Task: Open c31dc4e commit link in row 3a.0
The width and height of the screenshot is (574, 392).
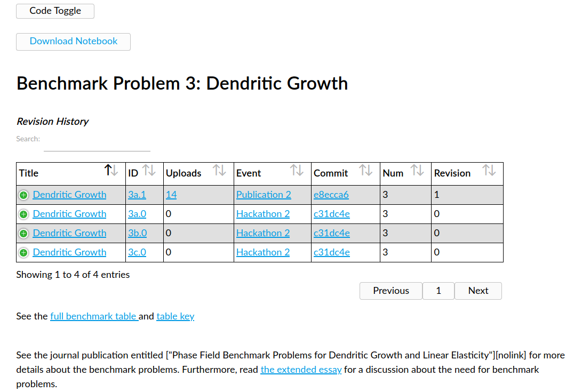Action: click(x=332, y=214)
